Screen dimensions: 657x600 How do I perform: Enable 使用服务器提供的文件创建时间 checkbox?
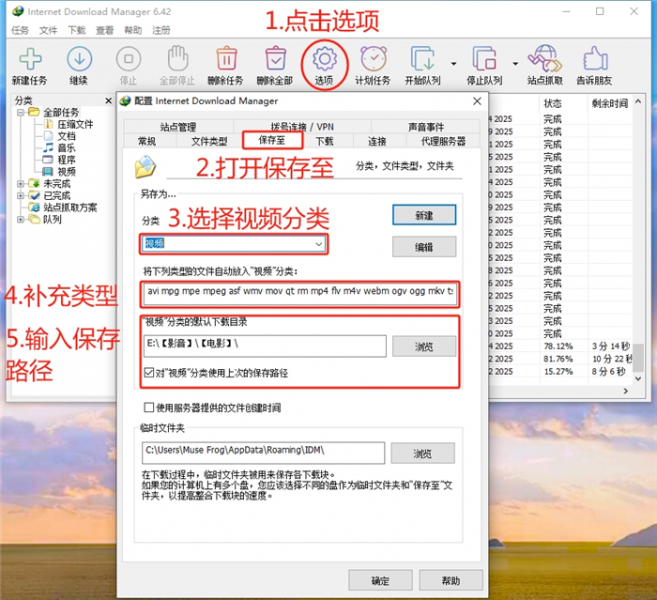[x=149, y=407]
